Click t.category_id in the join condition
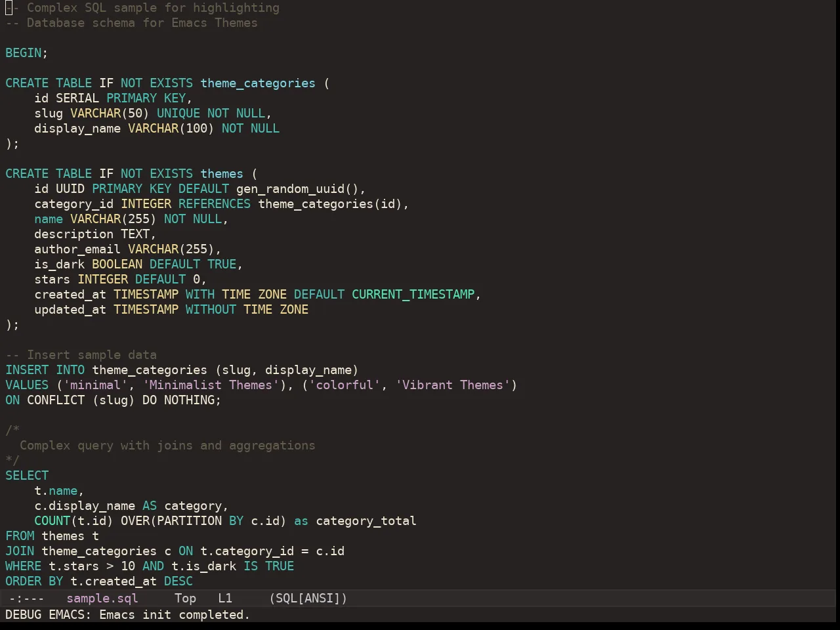The width and height of the screenshot is (840, 630). pos(247,551)
